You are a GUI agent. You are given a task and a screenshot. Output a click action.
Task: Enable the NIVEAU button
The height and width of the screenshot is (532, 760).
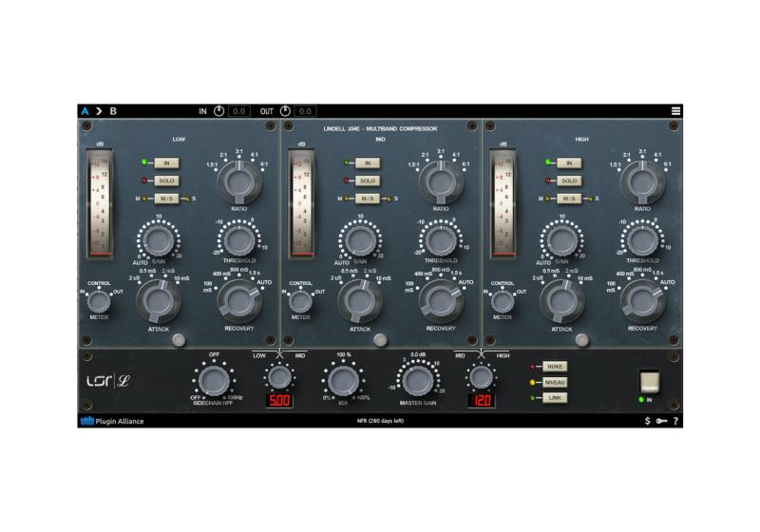click(555, 382)
